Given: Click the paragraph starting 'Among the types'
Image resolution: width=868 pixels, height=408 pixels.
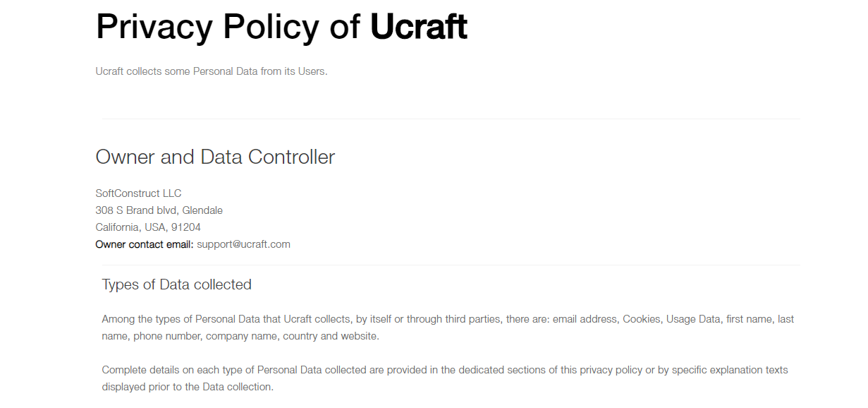Looking at the screenshot, I should [448, 328].
